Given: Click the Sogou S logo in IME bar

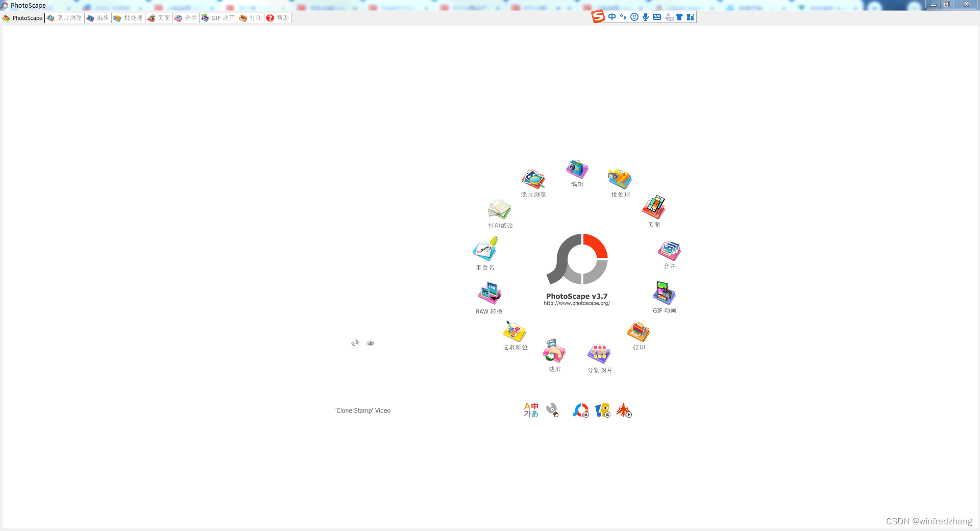Looking at the screenshot, I should [598, 17].
